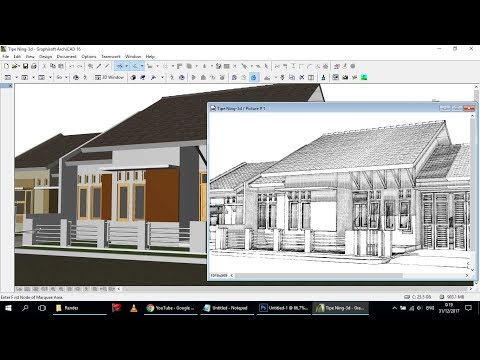
Task: Open the 'Go' dropdown in navigation toolbar
Action: [x=62, y=77]
